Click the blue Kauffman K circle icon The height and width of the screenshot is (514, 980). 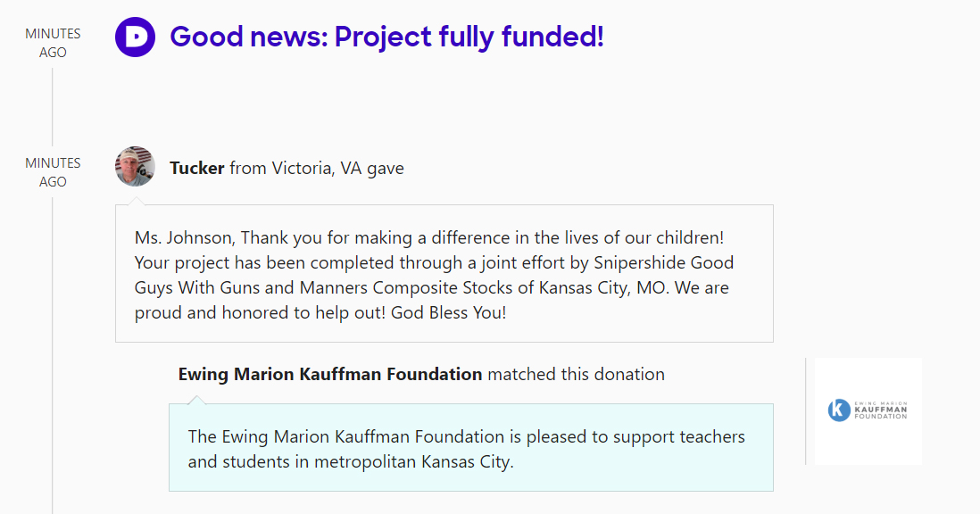click(x=839, y=410)
